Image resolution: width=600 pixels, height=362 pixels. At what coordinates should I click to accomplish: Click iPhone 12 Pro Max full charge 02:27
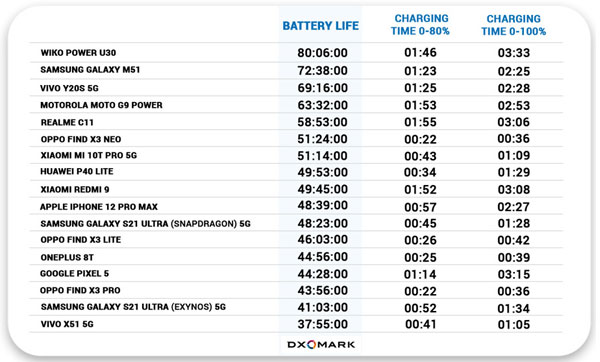(x=514, y=207)
